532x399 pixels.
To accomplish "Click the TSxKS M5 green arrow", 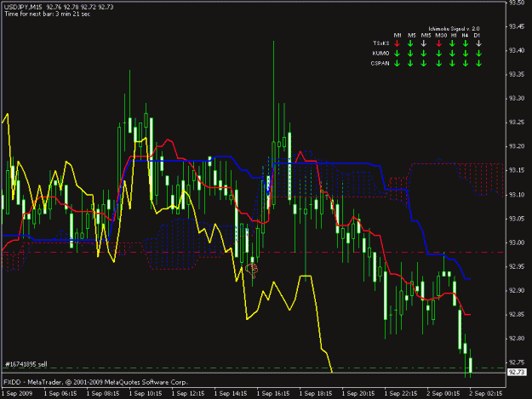I will pyautogui.click(x=410, y=43).
